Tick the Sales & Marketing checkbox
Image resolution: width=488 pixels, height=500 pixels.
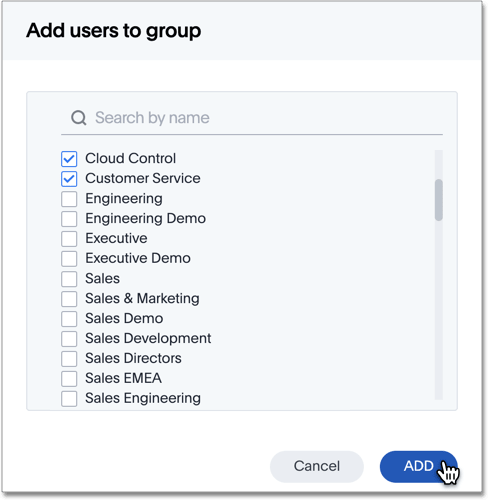pos(69,299)
